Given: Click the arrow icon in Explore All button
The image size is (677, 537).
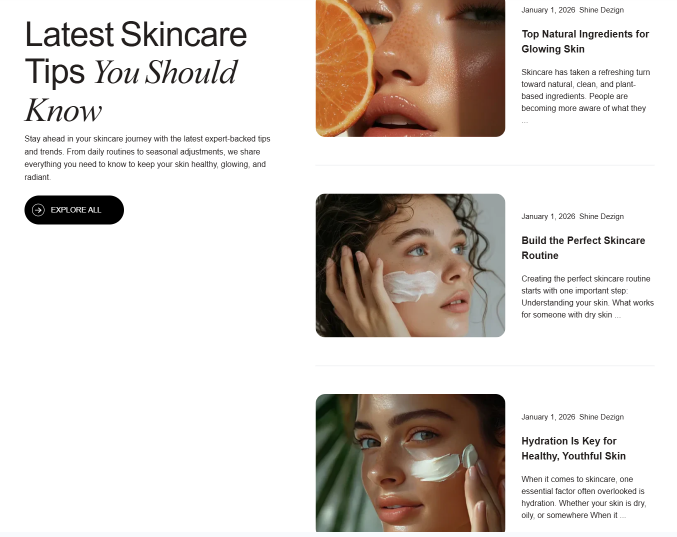Looking at the screenshot, I should (x=38, y=210).
